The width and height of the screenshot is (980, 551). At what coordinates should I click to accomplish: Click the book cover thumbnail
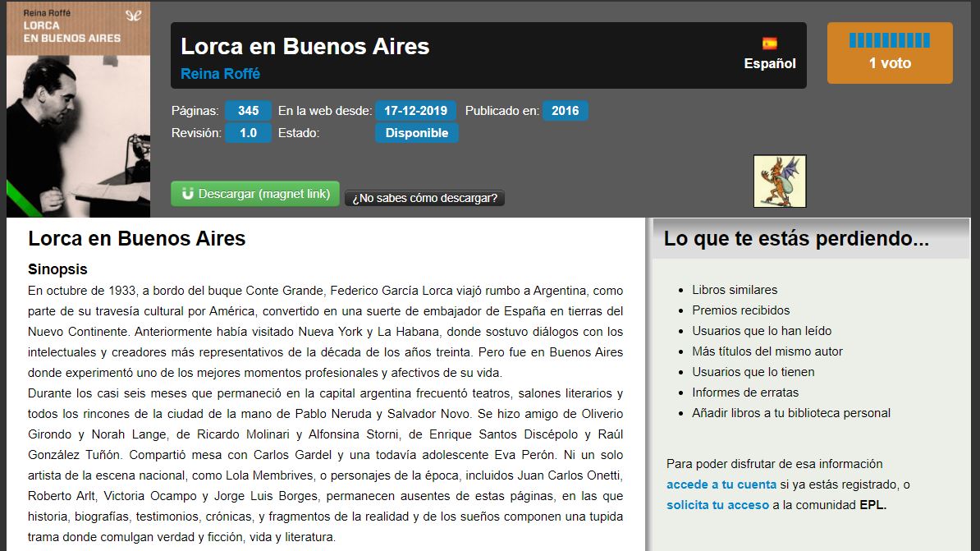tap(79, 109)
